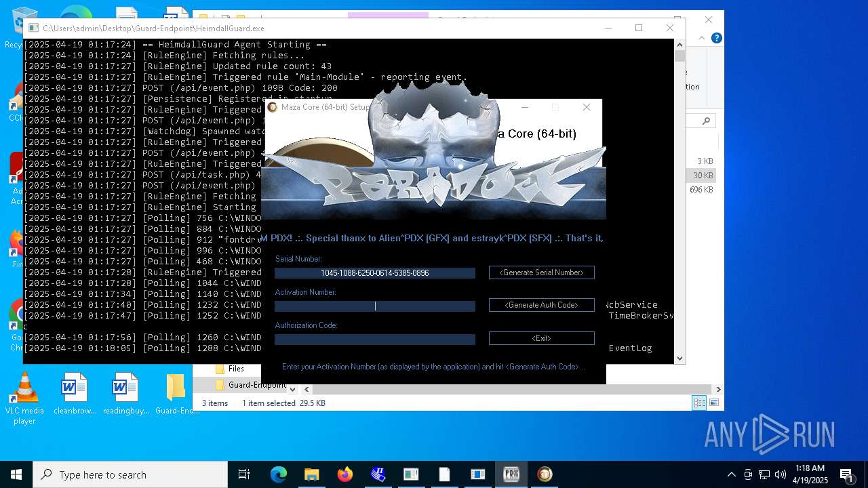Select Guard-Endpoint folder in Explorer tree

tap(250, 385)
